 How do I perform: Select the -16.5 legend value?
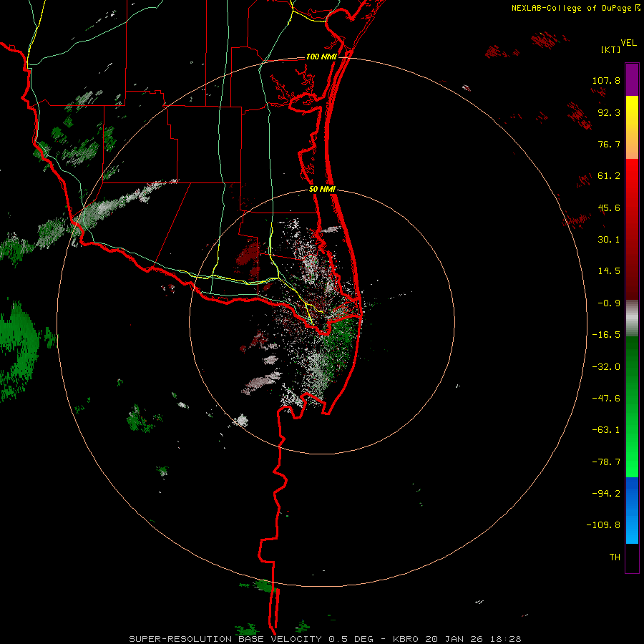[x=606, y=335]
